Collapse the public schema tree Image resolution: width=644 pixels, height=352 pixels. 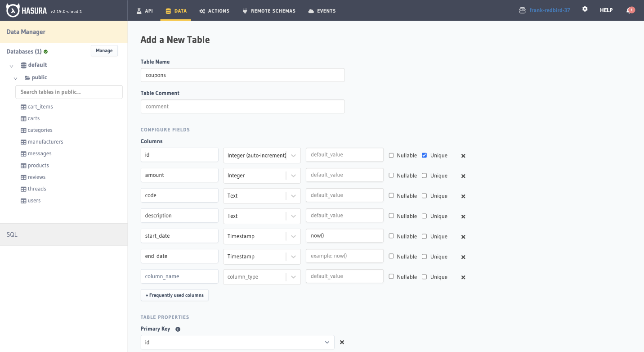[x=15, y=77]
